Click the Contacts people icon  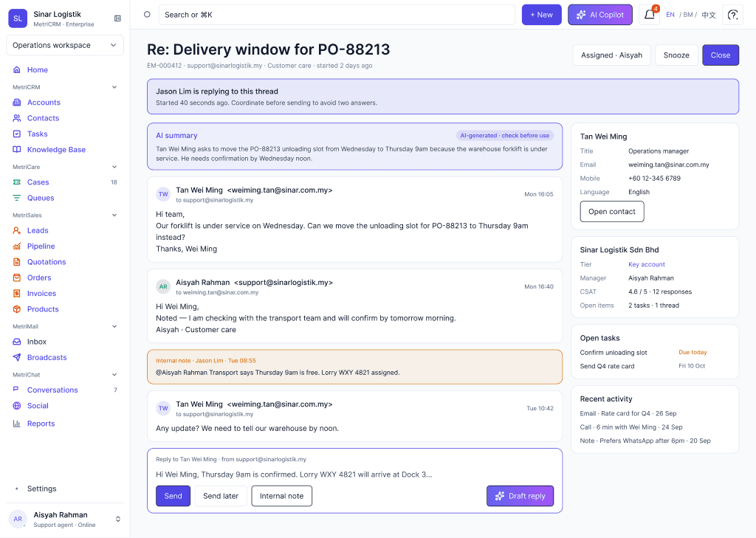[x=17, y=118]
